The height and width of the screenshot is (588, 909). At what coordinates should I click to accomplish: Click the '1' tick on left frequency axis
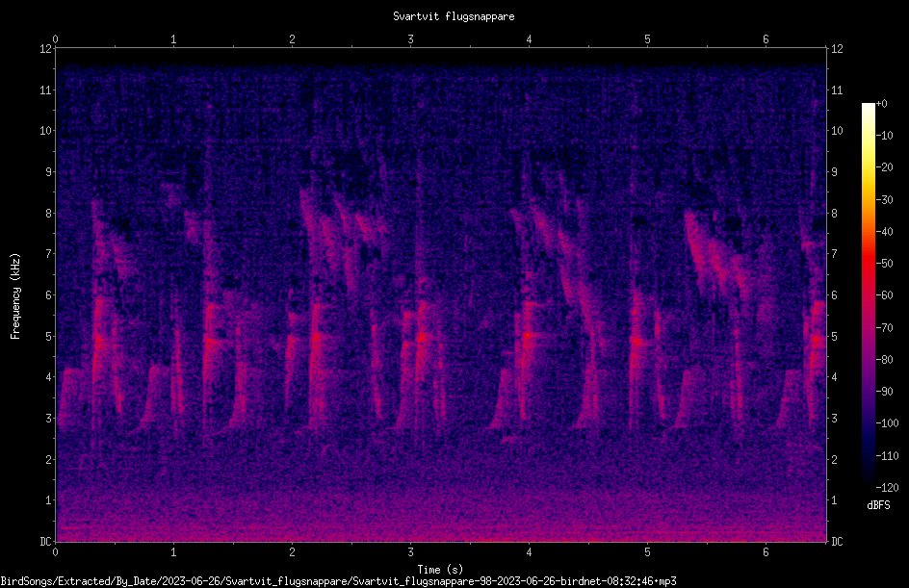click(x=48, y=500)
